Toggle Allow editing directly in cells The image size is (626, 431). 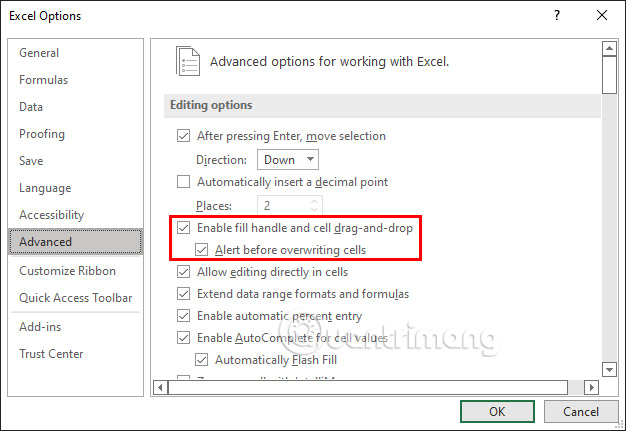click(183, 272)
